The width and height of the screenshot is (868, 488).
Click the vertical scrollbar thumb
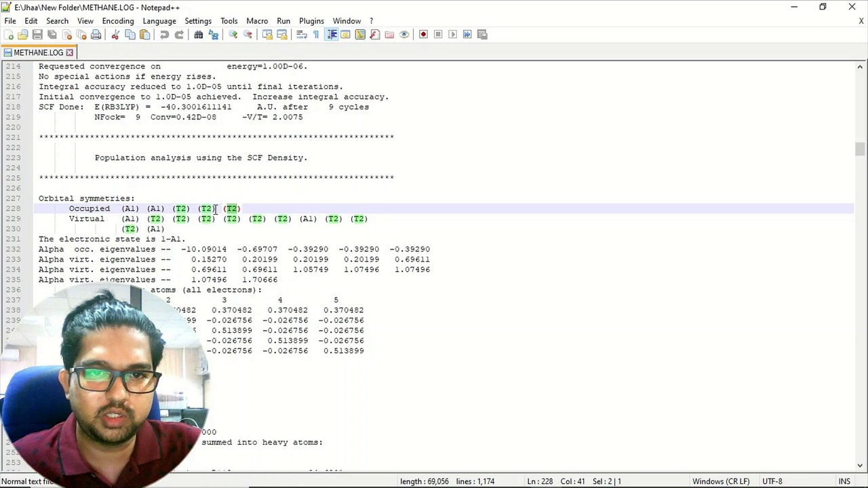(x=861, y=149)
